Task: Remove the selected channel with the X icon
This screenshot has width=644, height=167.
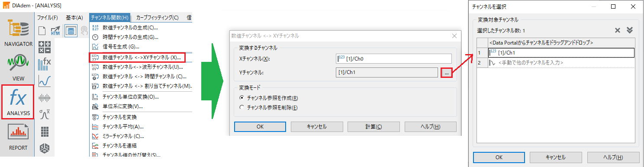Action: pos(618,30)
